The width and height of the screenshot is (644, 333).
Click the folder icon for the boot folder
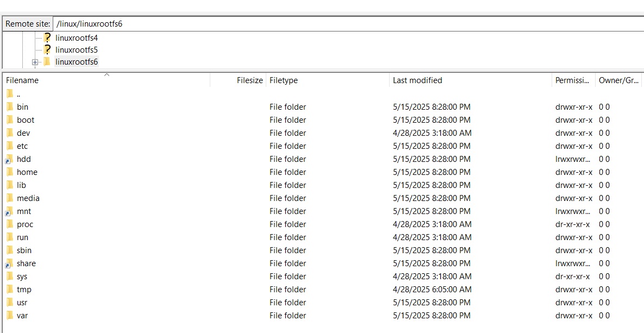(x=10, y=120)
